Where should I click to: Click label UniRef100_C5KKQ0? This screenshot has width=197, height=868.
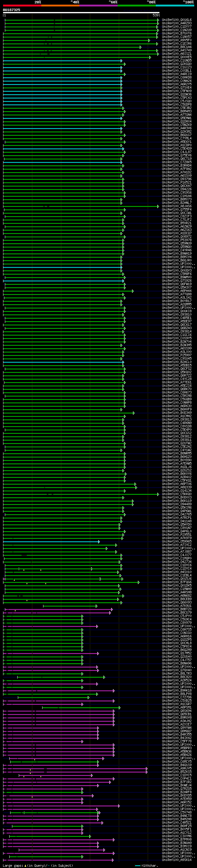(x=177, y=494)
